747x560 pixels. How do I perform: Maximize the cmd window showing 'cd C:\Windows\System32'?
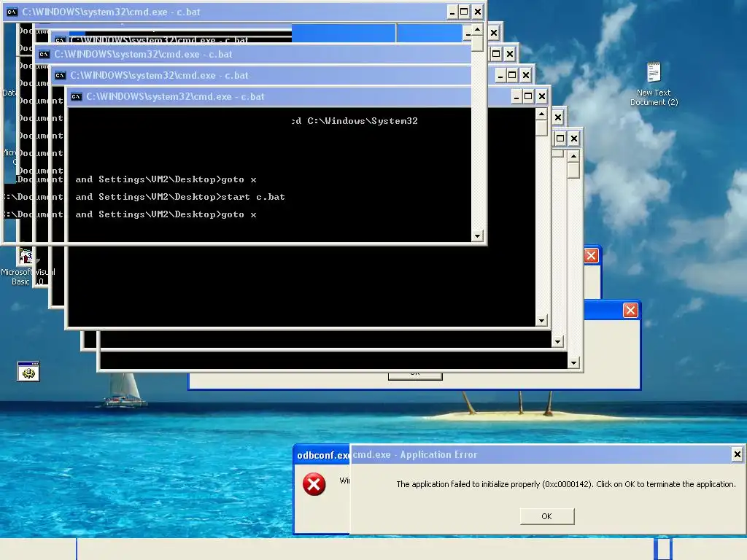click(x=528, y=97)
